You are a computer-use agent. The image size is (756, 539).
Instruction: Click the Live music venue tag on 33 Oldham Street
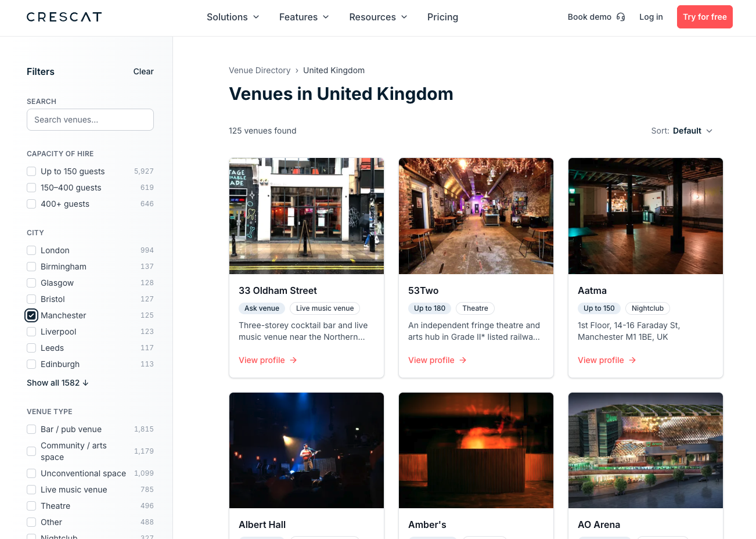click(x=325, y=308)
